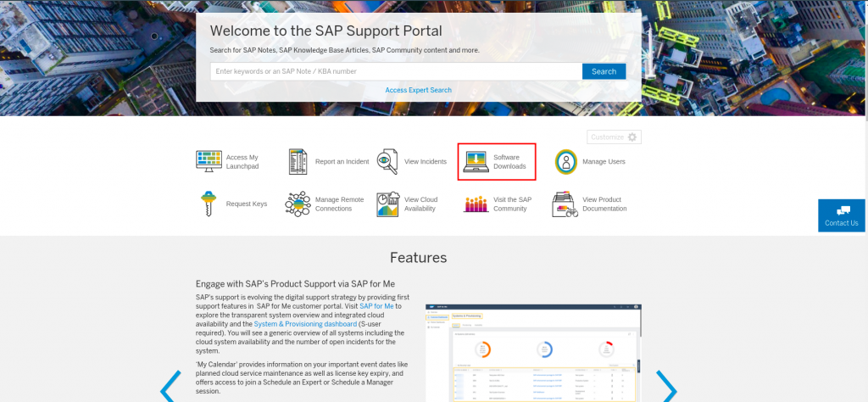Click the View Incidents eye icon

(387, 161)
